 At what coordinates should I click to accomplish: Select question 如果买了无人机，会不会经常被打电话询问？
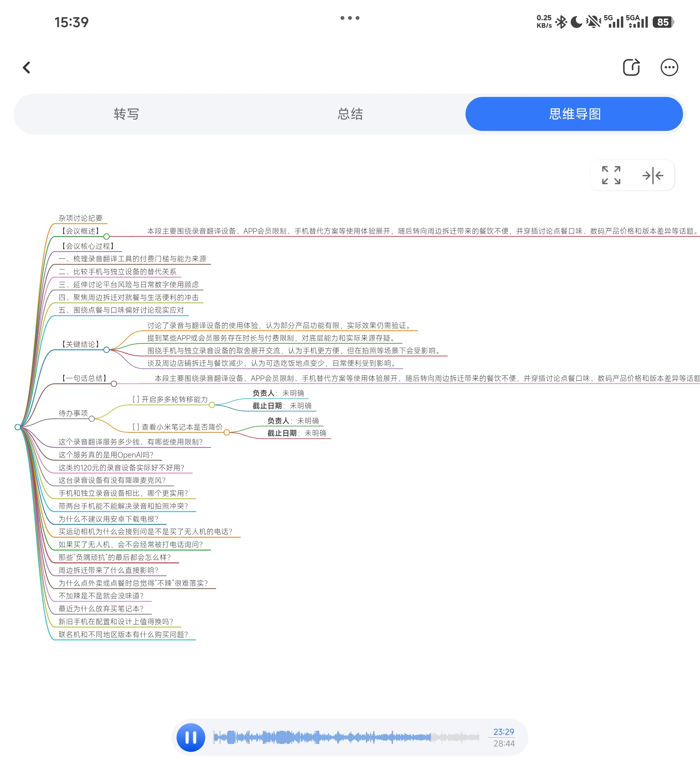click(131, 544)
